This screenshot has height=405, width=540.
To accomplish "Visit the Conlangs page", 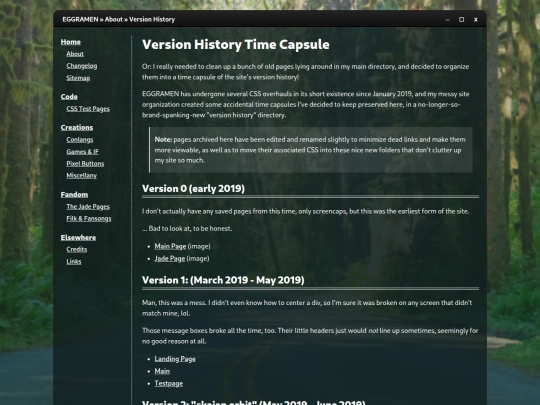I will [80, 139].
